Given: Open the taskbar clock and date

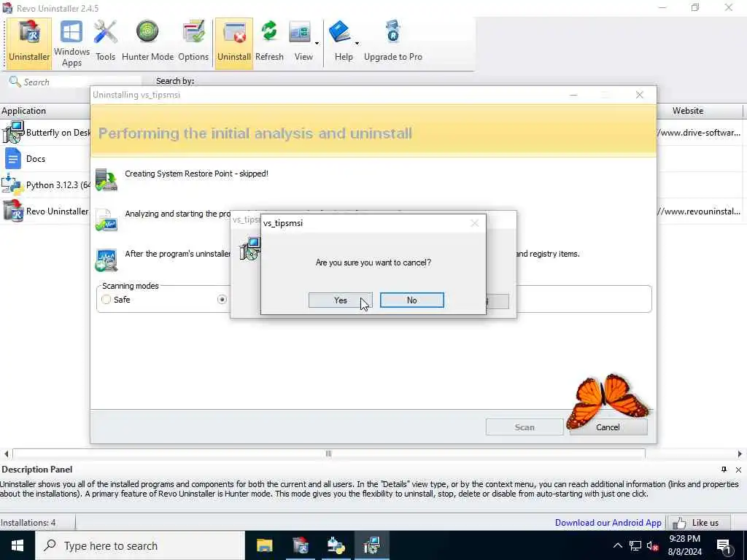Looking at the screenshot, I should click(684, 545).
